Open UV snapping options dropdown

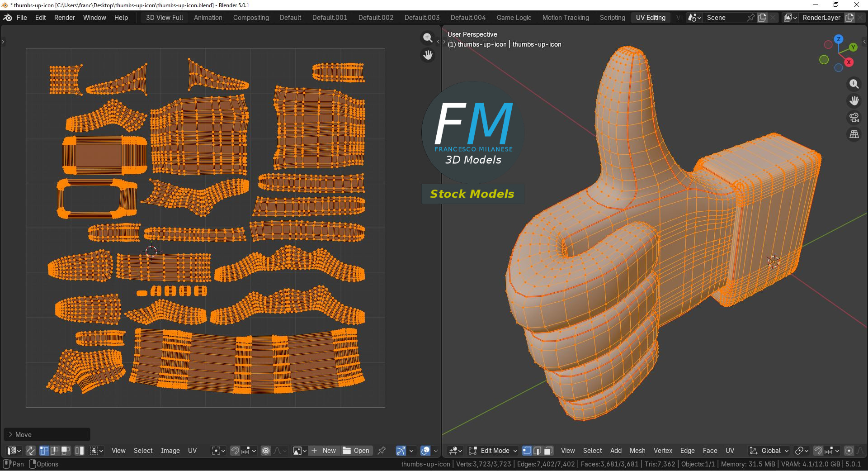click(x=249, y=451)
